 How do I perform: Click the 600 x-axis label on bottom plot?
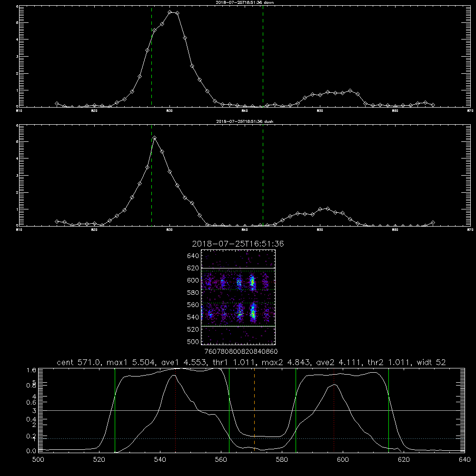click(343, 460)
